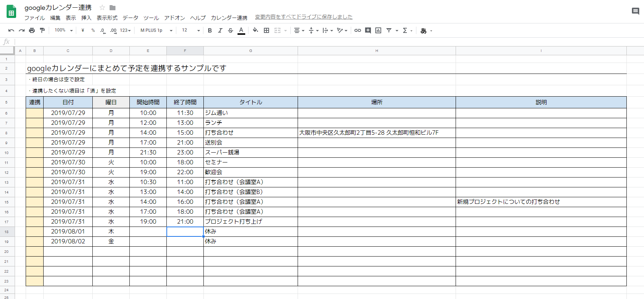Open text rotation dropdown

pos(342,30)
